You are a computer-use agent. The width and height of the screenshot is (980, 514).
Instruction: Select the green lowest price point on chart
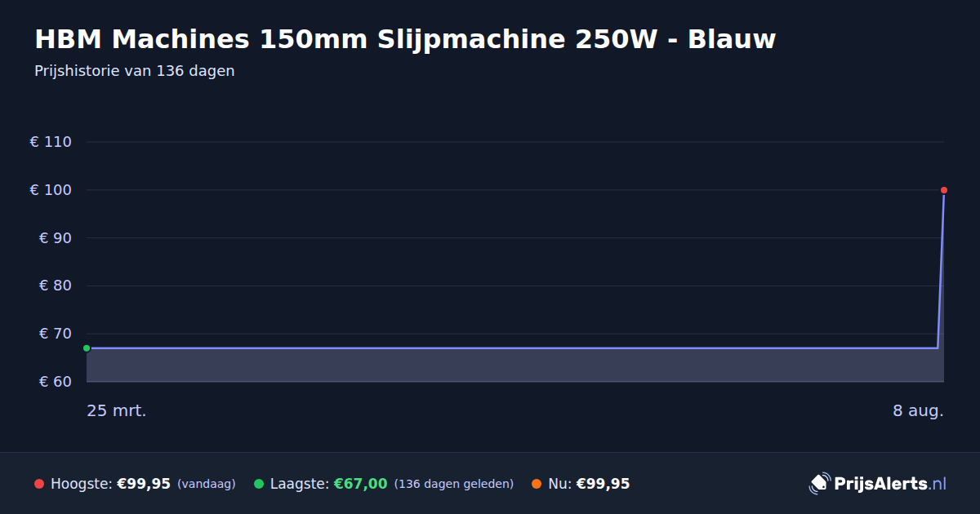[87, 348]
